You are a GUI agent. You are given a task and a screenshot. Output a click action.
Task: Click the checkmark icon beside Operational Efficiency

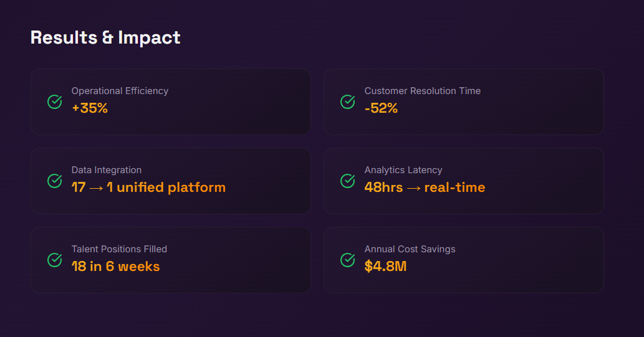[x=55, y=102]
